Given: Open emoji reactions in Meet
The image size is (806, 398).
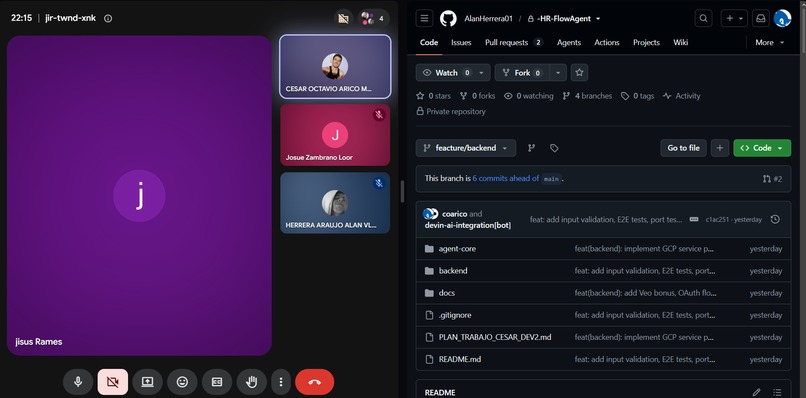Looking at the screenshot, I should [x=182, y=382].
